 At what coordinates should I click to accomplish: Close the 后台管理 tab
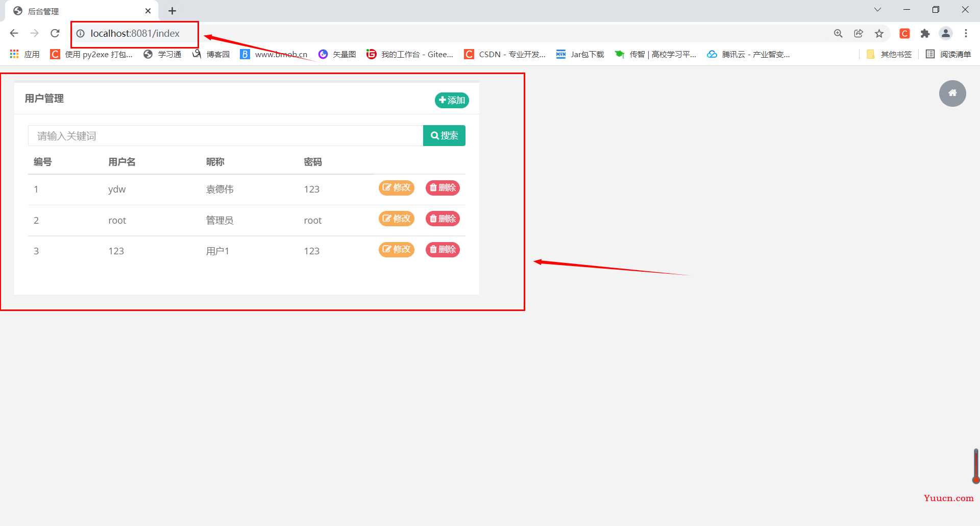[x=148, y=11]
